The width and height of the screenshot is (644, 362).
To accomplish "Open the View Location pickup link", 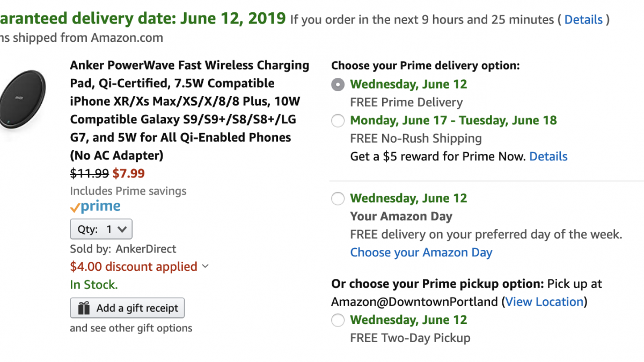I will 544,302.
